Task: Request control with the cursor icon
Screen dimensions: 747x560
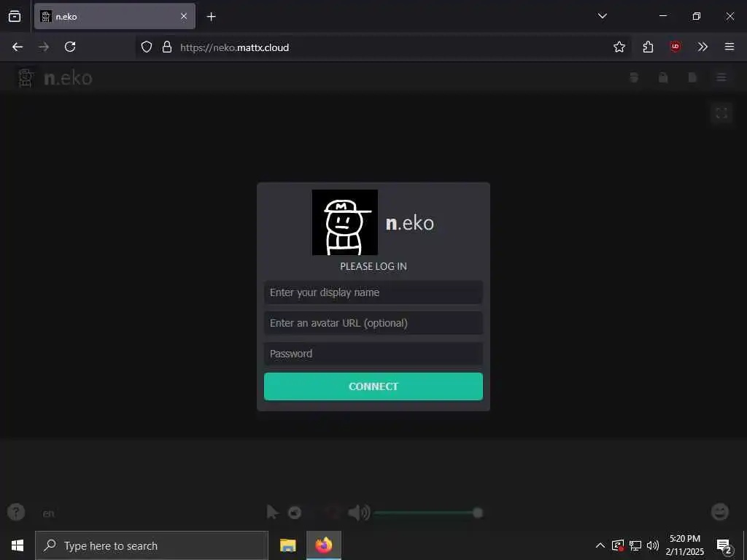Action: 273,513
